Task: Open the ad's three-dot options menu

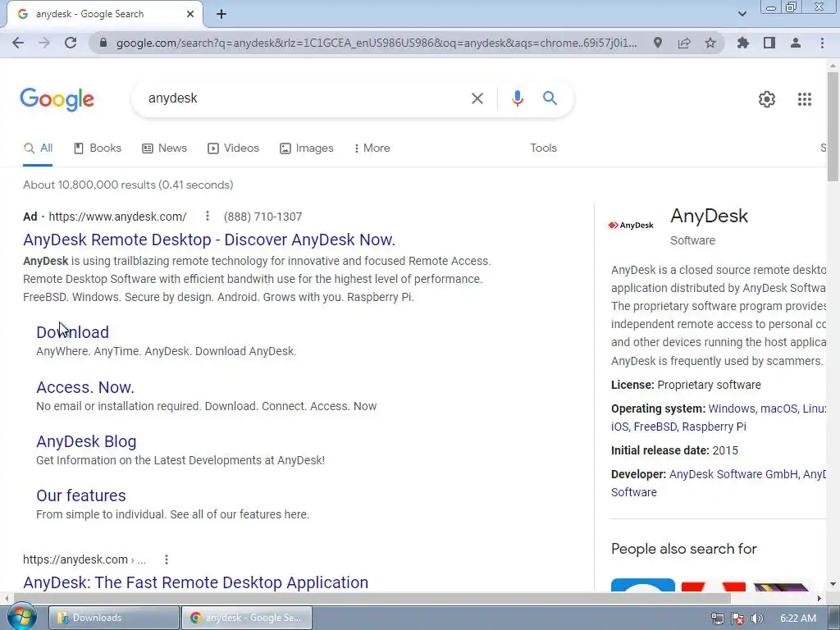Action: [208, 217]
